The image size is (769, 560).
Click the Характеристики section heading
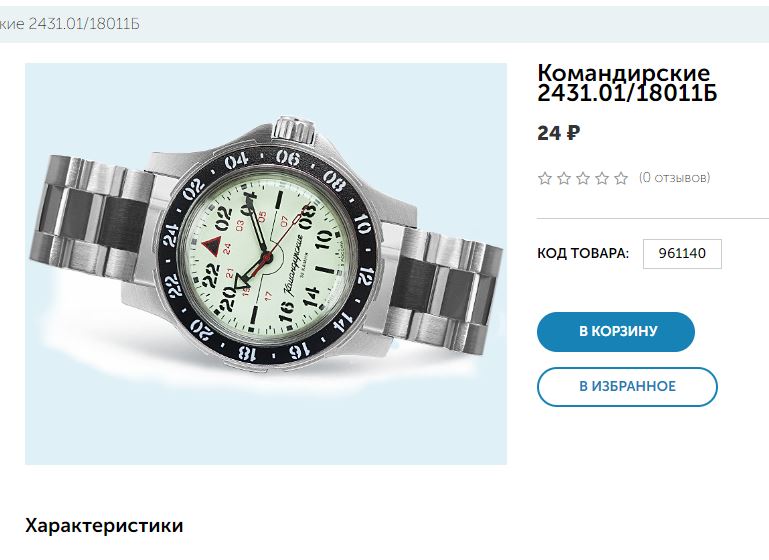(104, 526)
